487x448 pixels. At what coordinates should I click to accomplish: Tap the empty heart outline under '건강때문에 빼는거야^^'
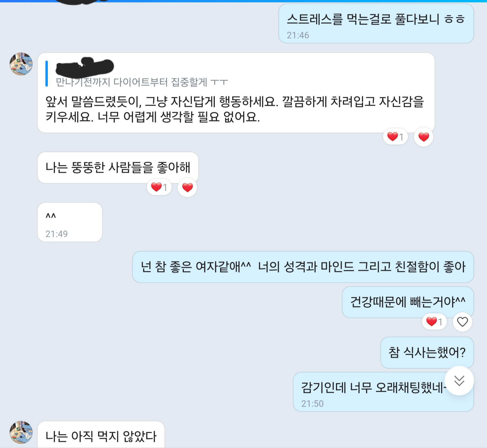coord(462,322)
